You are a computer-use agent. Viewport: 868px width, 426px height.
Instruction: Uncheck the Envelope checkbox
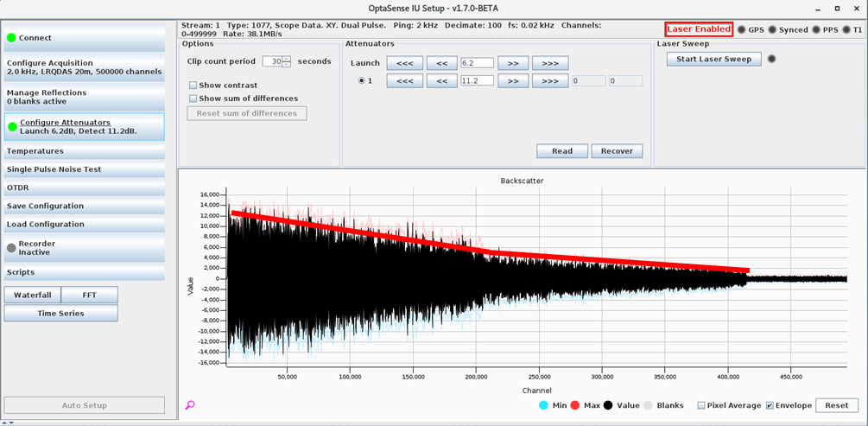tap(770, 405)
